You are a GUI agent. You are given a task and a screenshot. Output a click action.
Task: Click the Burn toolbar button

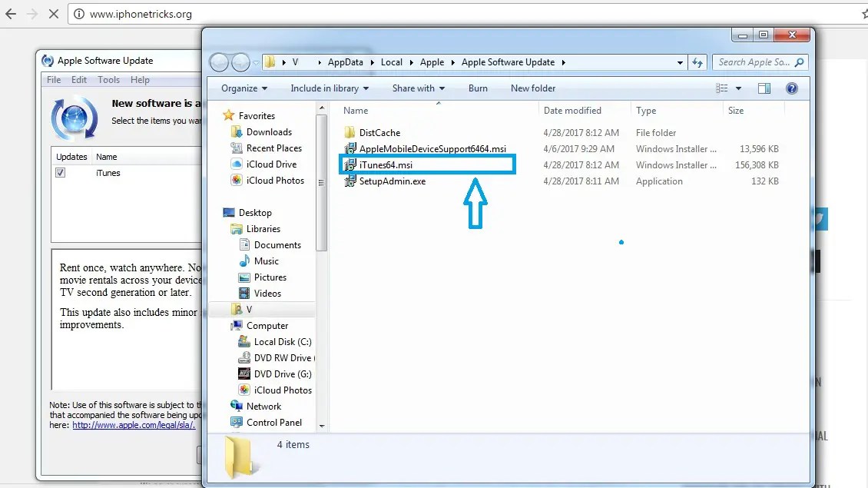tap(479, 88)
